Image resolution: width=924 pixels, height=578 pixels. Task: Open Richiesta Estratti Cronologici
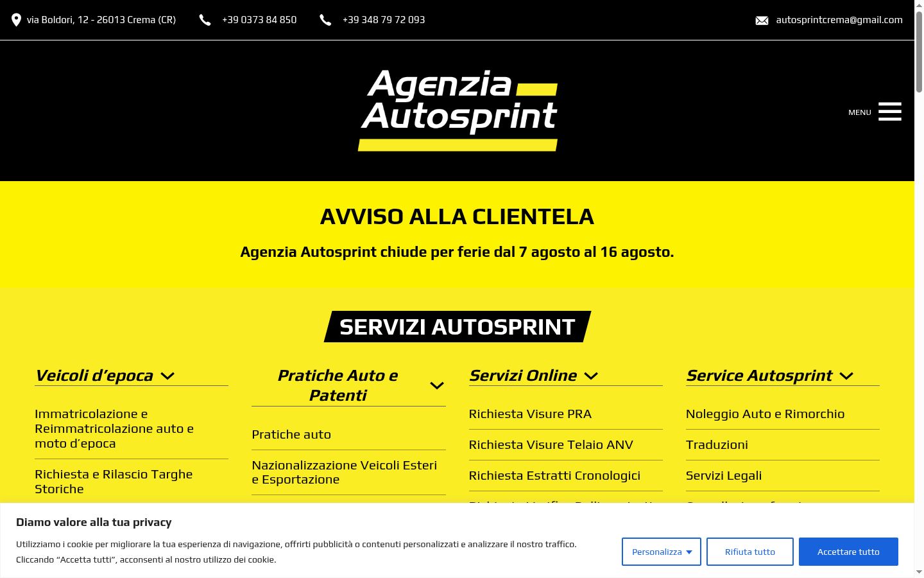(554, 476)
